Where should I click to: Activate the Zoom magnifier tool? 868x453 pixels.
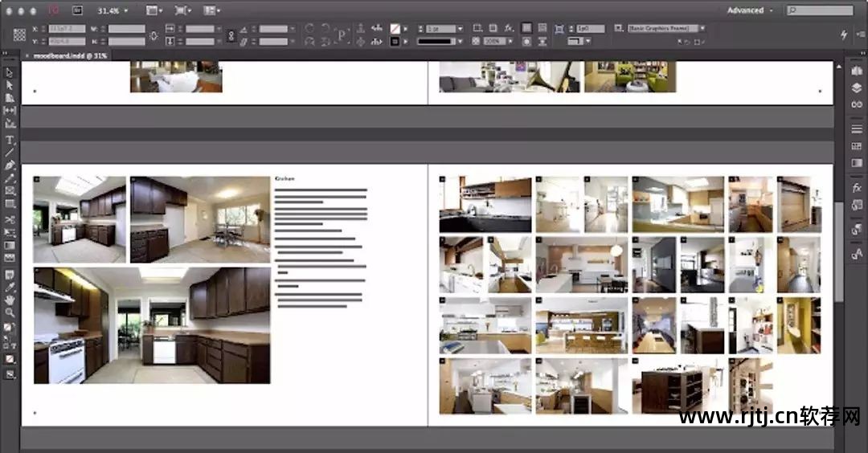pos(10,312)
